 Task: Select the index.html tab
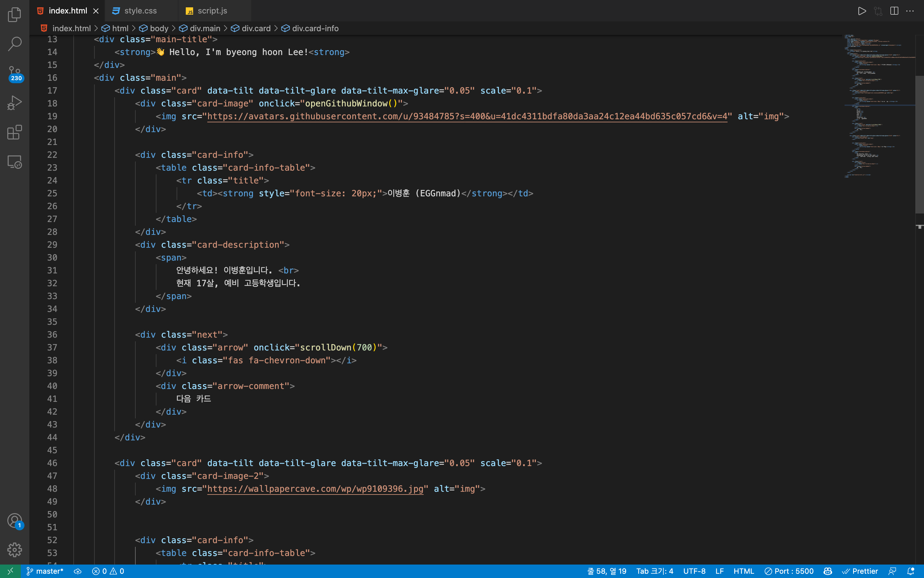pos(67,11)
